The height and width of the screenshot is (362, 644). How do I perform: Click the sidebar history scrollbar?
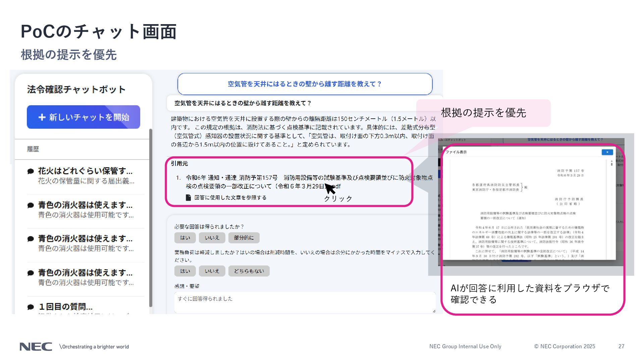click(x=151, y=218)
